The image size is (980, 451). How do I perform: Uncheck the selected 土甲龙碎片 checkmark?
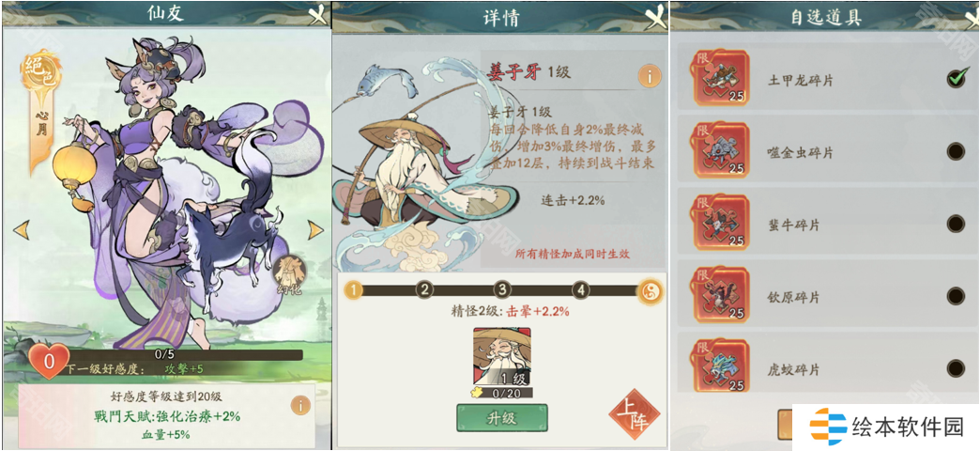click(957, 78)
